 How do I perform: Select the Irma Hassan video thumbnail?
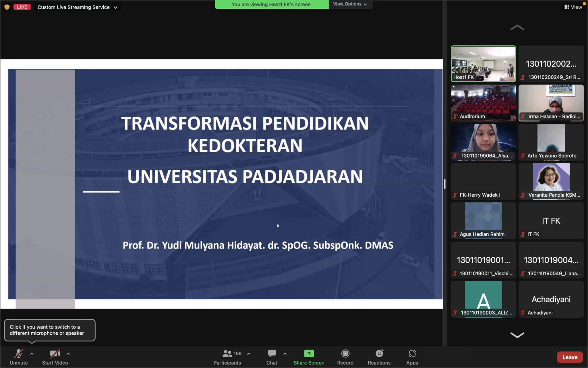pos(551,103)
